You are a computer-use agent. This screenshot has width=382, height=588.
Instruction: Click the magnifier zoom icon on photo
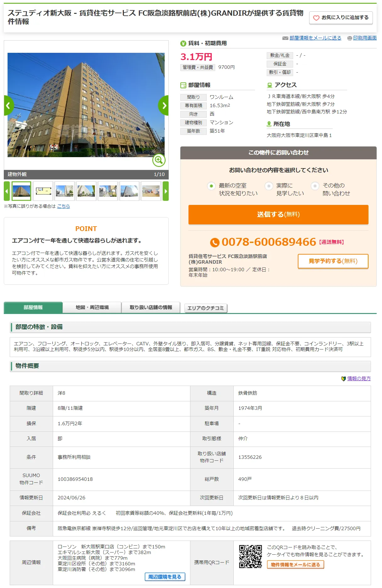(x=159, y=160)
